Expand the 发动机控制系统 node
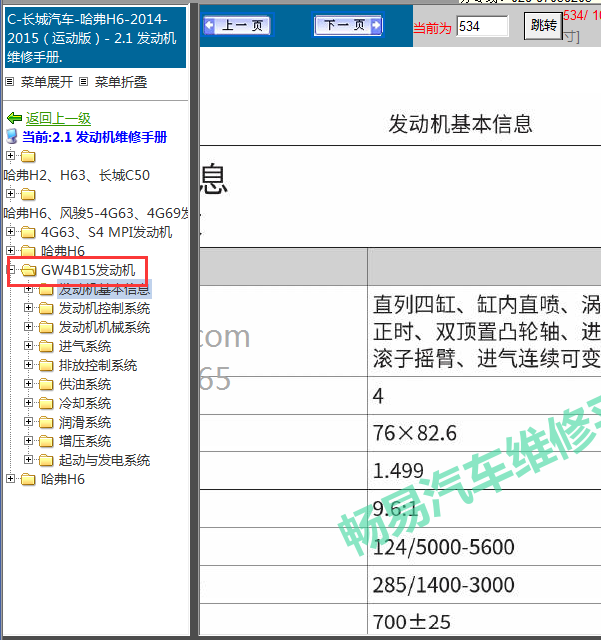This screenshot has height=640, width=601. [28, 307]
